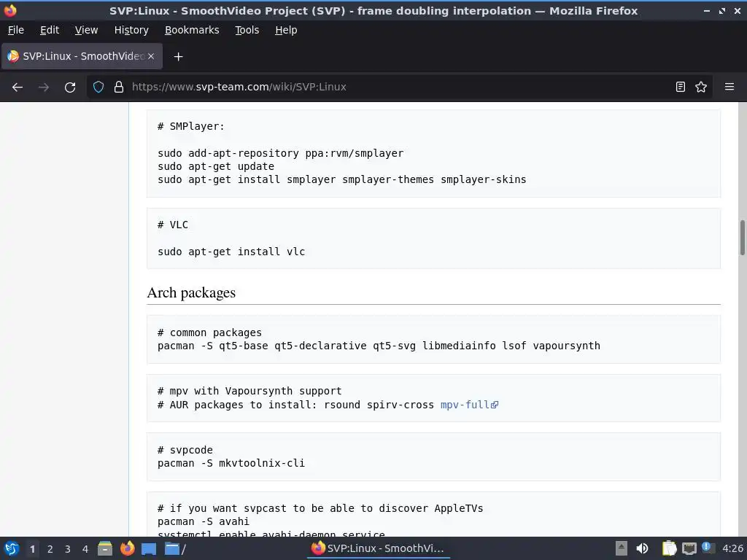Select the SVP:Linux - SmoothVideo tab

(x=82, y=56)
